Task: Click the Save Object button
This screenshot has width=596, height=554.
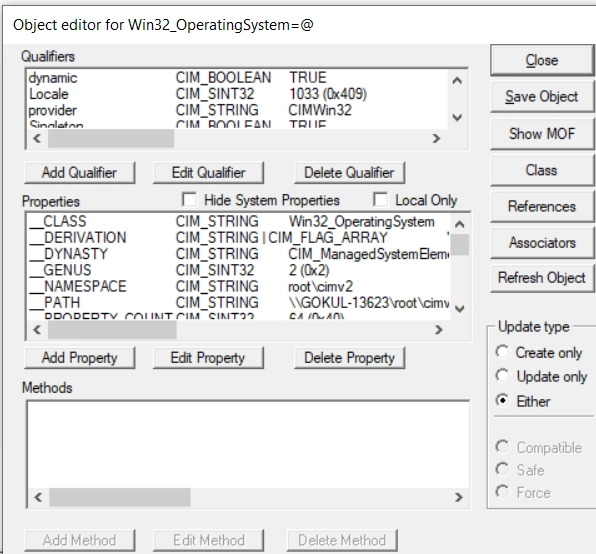Action: point(542,97)
